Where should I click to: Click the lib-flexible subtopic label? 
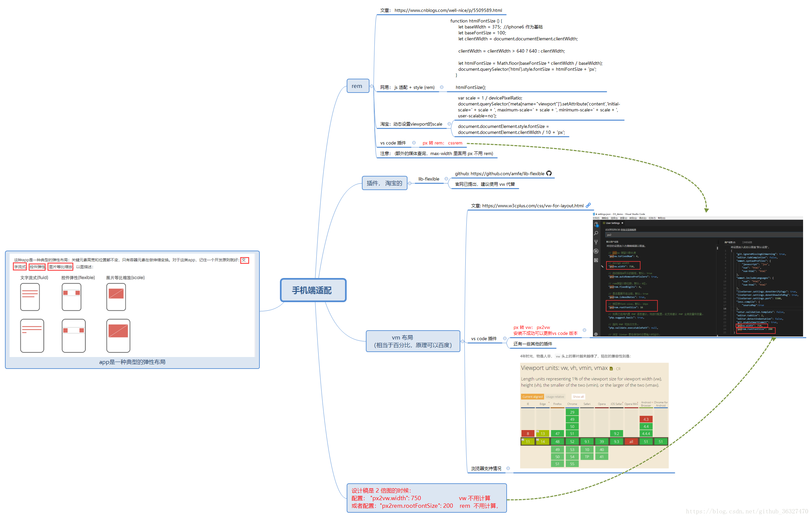point(429,179)
